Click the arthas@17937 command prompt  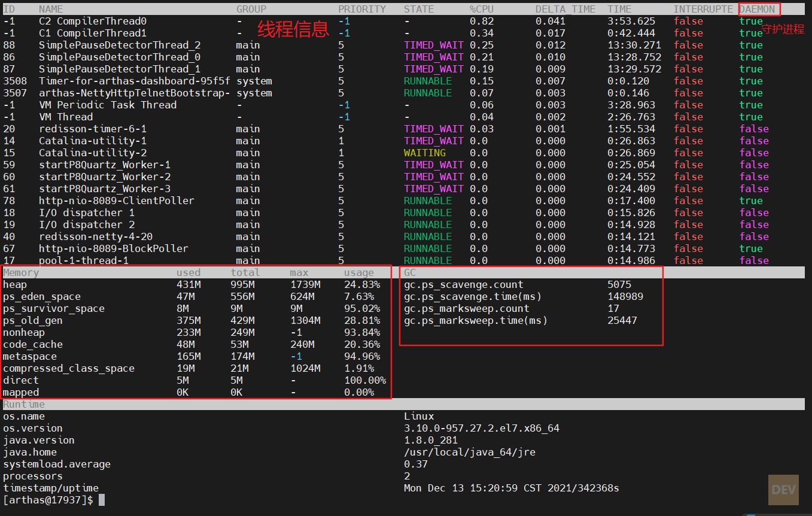click(x=48, y=500)
